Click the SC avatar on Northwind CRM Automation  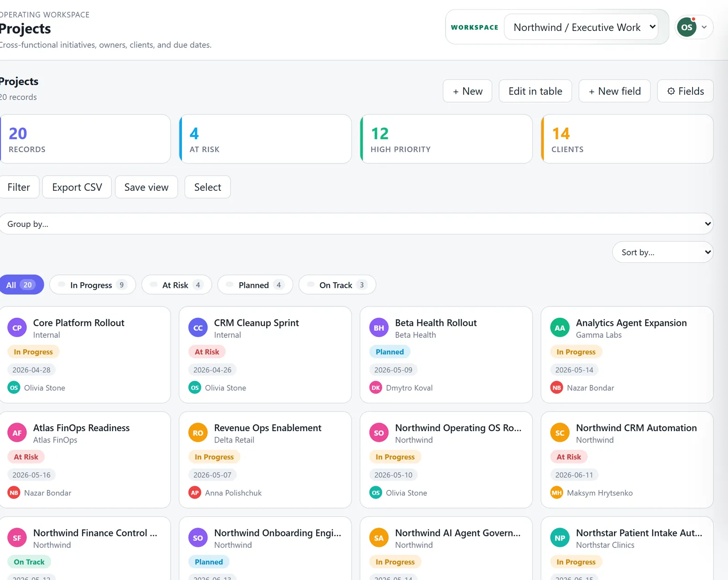point(560,433)
